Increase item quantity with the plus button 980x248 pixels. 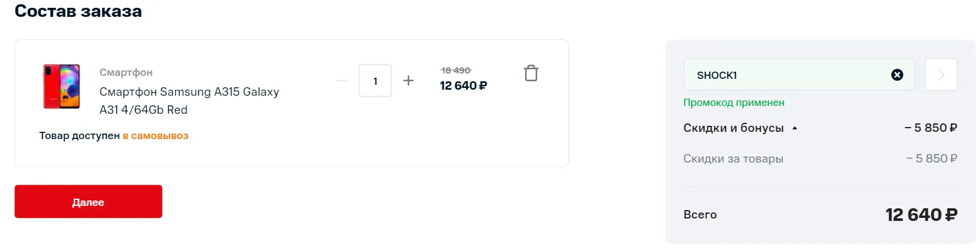click(408, 81)
